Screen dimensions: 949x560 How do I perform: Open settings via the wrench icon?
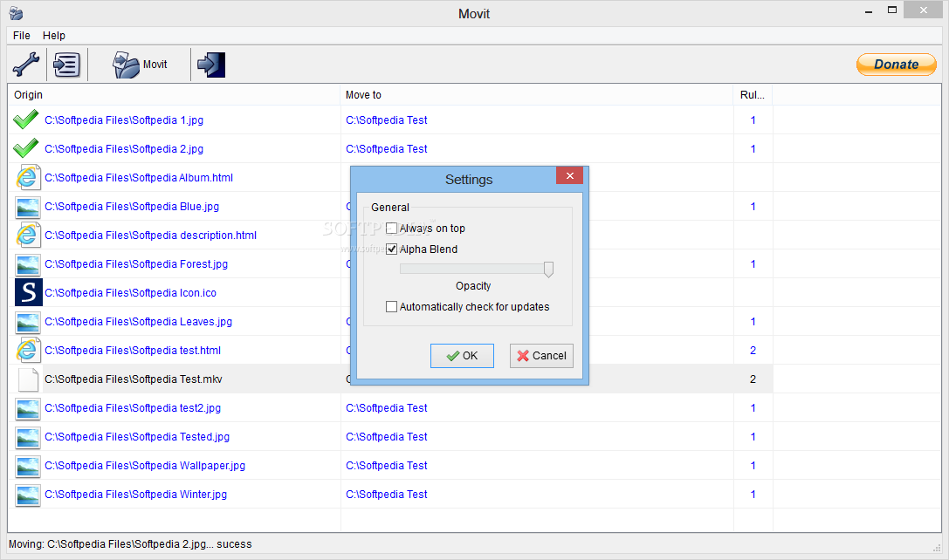pos(26,64)
